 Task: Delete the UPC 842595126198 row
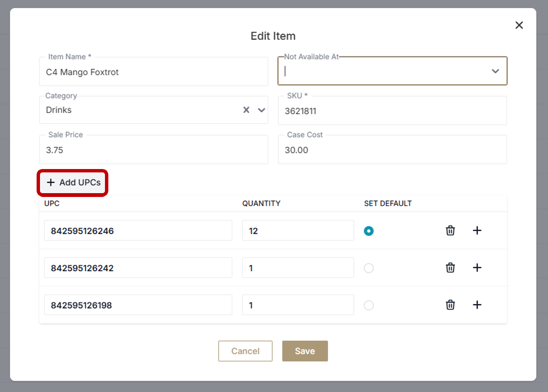coord(450,305)
